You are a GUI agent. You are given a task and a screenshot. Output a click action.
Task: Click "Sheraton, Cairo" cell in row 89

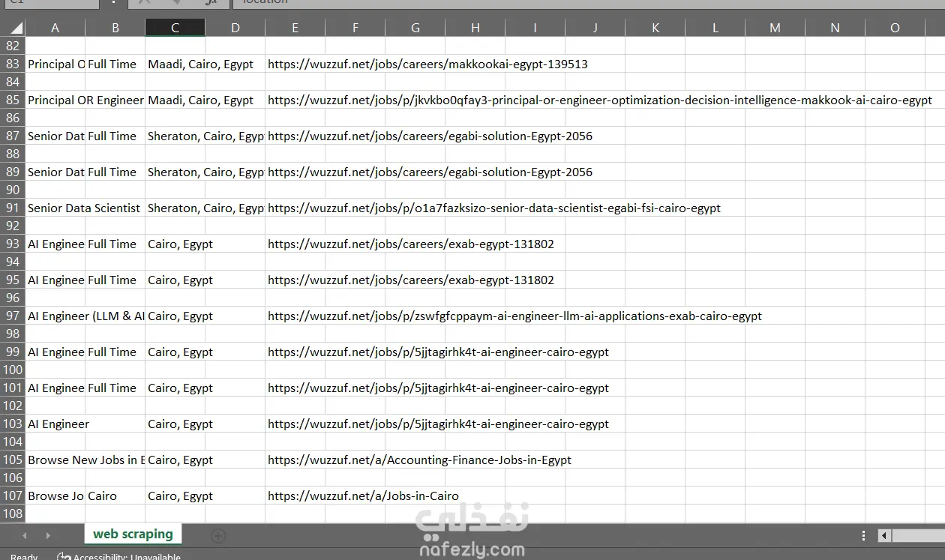(x=205, y=172)
